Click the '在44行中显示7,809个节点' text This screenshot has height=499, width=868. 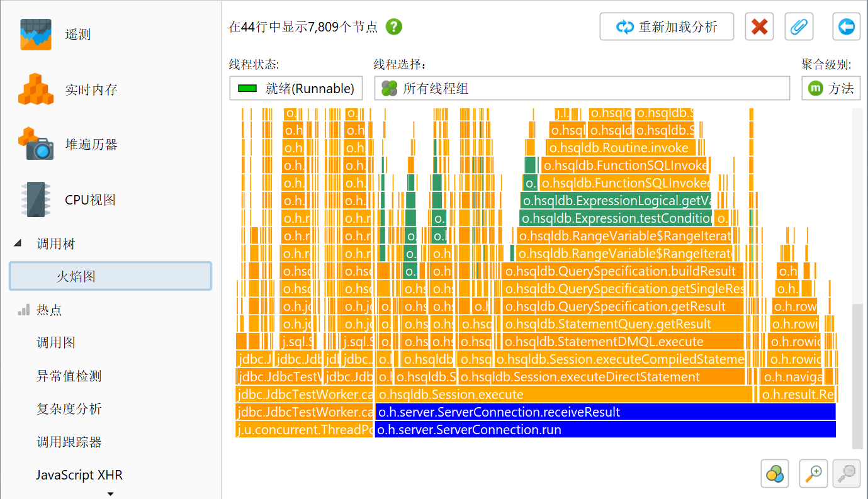coord(303,27)
